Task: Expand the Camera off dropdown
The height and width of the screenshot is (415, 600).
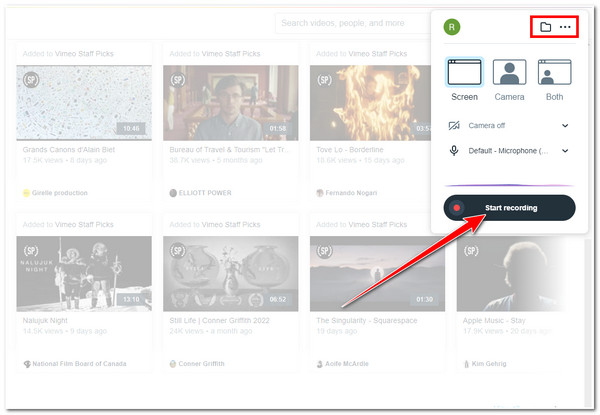Action: (x=509, y=125)
